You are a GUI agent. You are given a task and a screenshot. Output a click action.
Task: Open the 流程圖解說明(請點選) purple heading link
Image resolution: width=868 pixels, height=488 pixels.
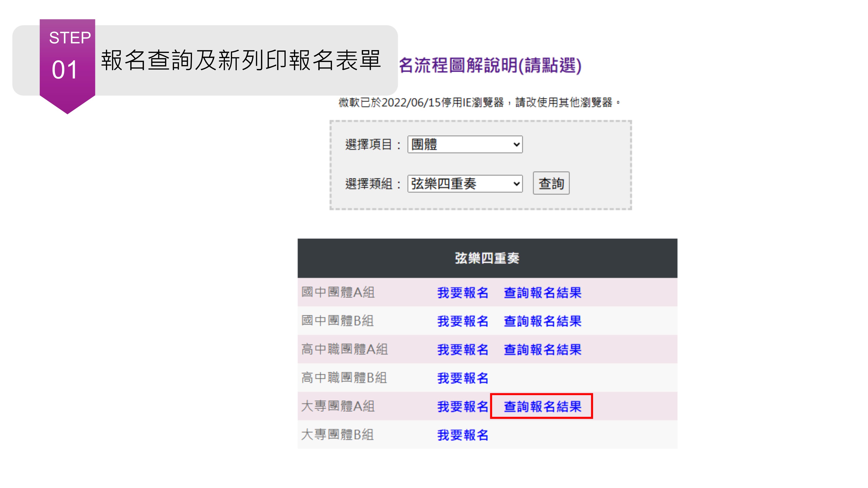(x=490, y=65)
